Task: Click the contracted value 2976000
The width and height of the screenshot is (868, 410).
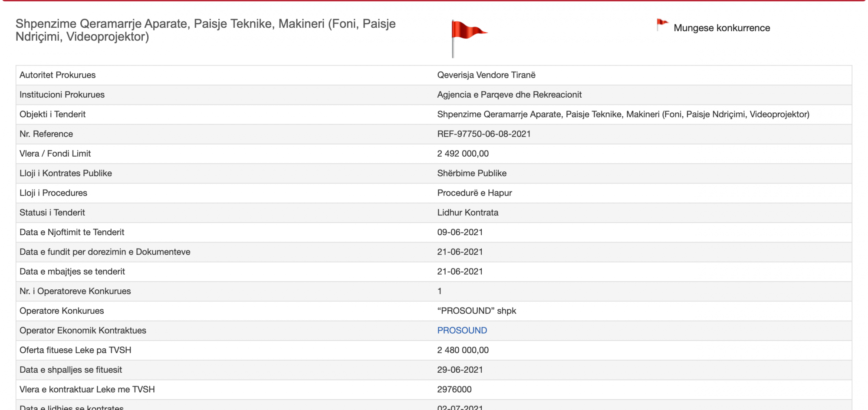Action: 454,390
